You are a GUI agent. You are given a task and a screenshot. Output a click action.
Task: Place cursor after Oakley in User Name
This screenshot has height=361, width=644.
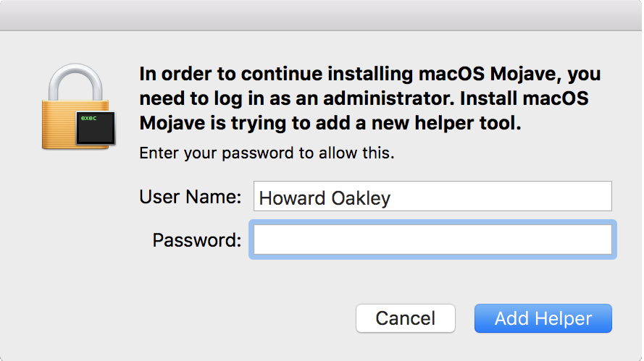tap(392, 198)
